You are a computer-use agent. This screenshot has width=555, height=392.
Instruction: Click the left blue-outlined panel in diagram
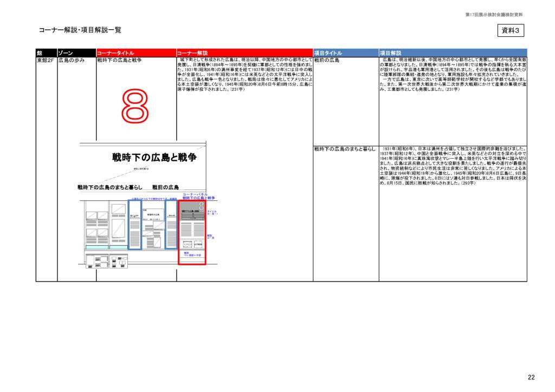(135, 226)
